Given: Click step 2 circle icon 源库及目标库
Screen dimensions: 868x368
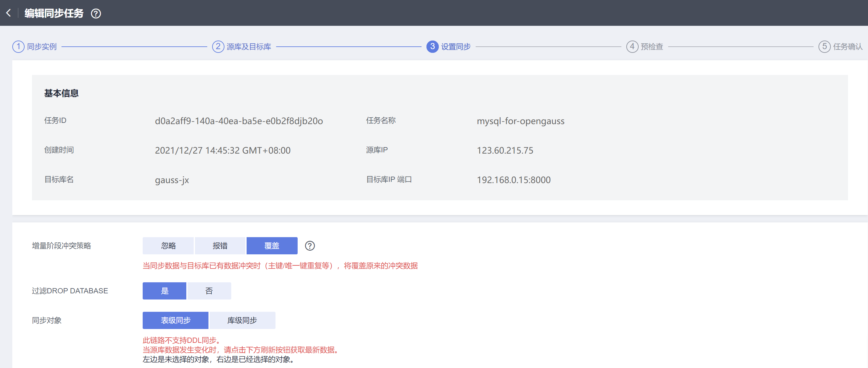Looking at the screenshot, I should (218, 46).
